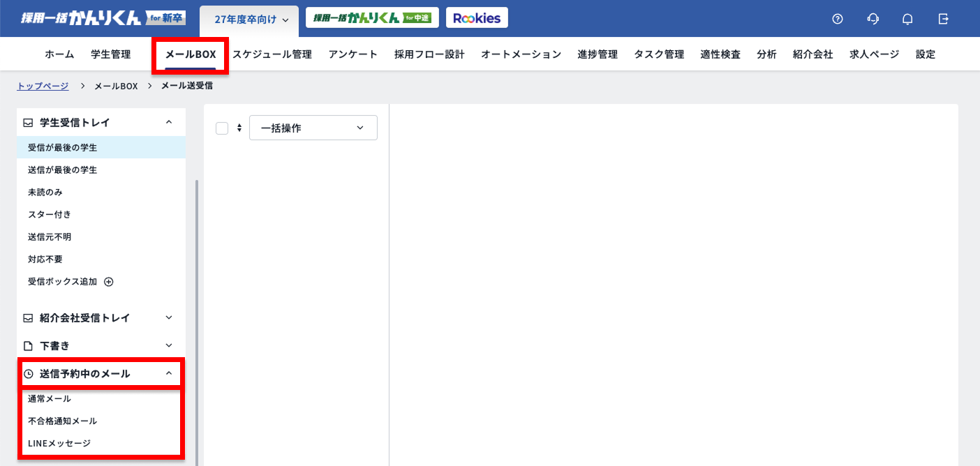Click the plus icon beside 受信ボックス追加
This screenshot has height=466, width=980.
108,281
